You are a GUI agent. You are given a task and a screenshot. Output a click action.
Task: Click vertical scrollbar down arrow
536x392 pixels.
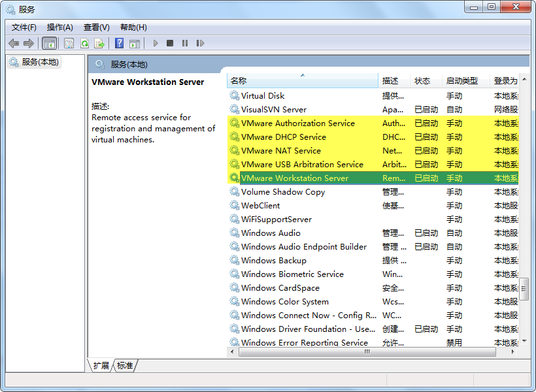(x=524, y=341)
